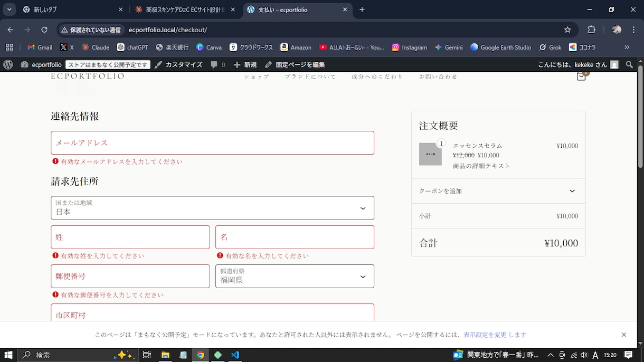Open カスタマイズ in admin bar
The width and height of the screenshot is (644, 362).
click(178, 64)
